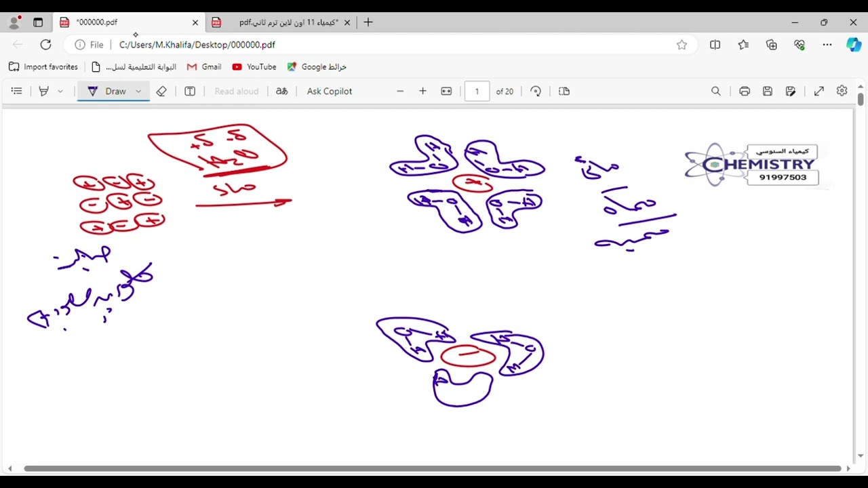Save the PDF
This screenshot has width=868, height=488.
[768, 91]
